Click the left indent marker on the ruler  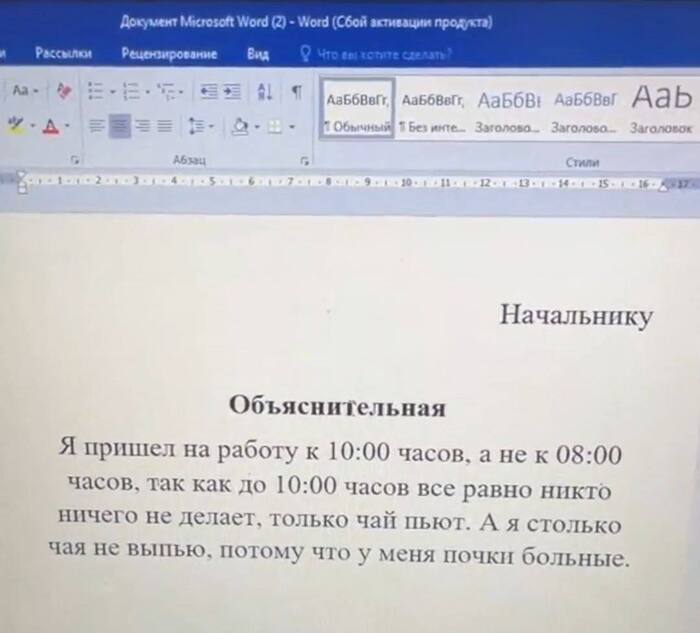pyautogui.click(x=21, y=182)
